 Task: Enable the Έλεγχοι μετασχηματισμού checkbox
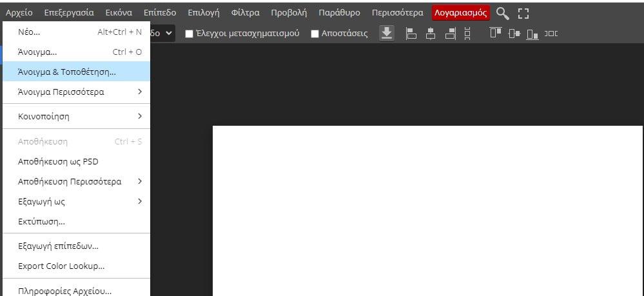coord(189,34)
